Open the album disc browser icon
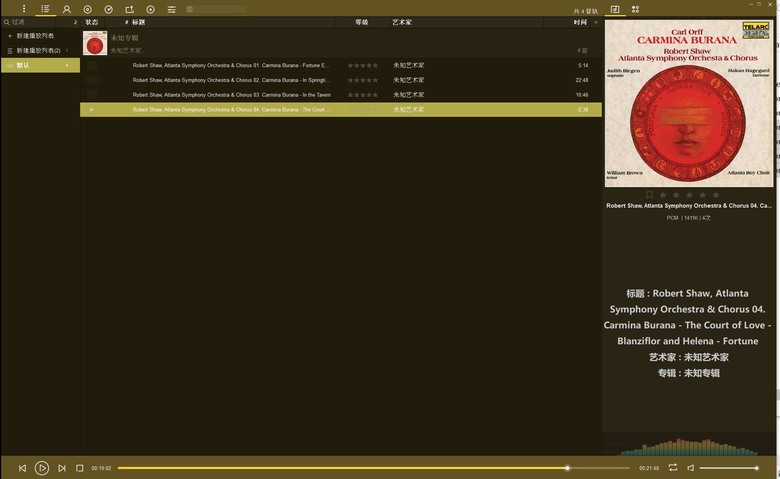This screenshot has height=479, width=780. 88,9
